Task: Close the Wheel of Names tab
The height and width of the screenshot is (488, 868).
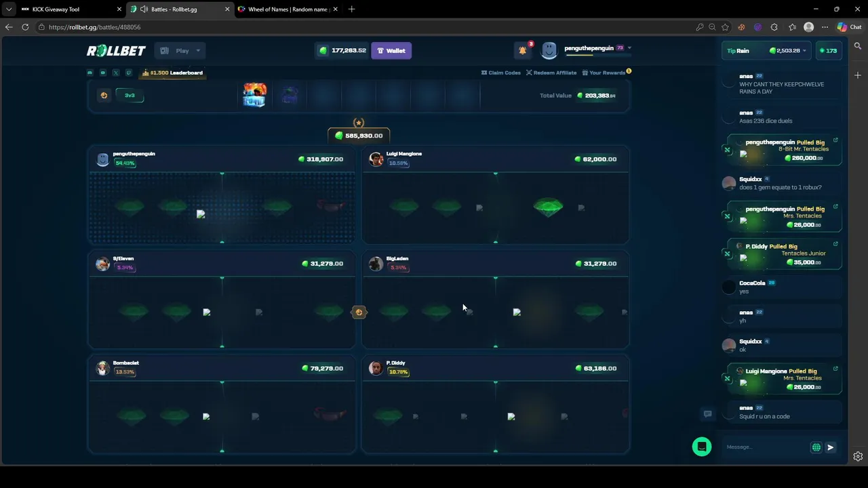Action: tap(336, 9)
